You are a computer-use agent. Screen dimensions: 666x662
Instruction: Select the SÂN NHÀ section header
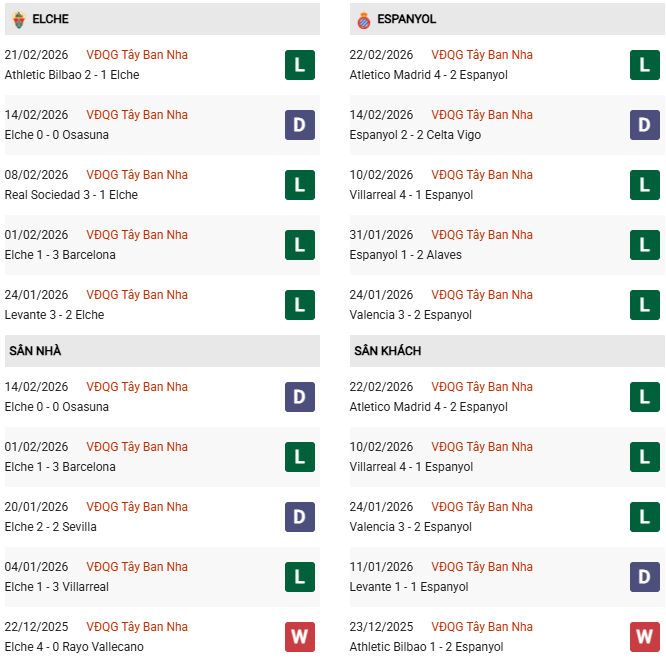(35, 351)
